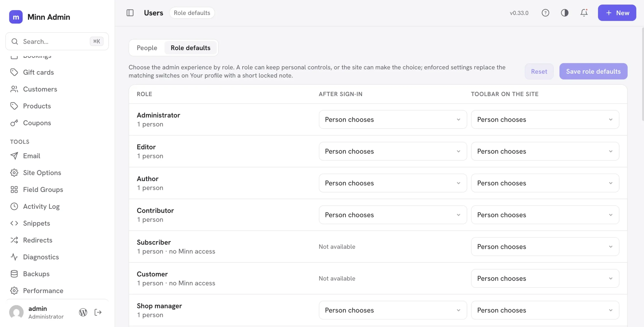Focus the Search input field
The image size is (644, 327).
(57, 41)
